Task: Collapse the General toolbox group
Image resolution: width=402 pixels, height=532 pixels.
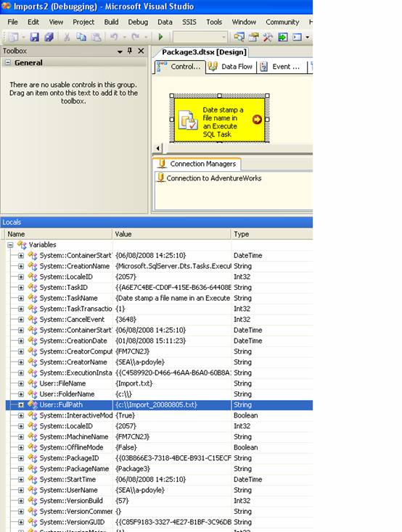Action: click(7, 62)
